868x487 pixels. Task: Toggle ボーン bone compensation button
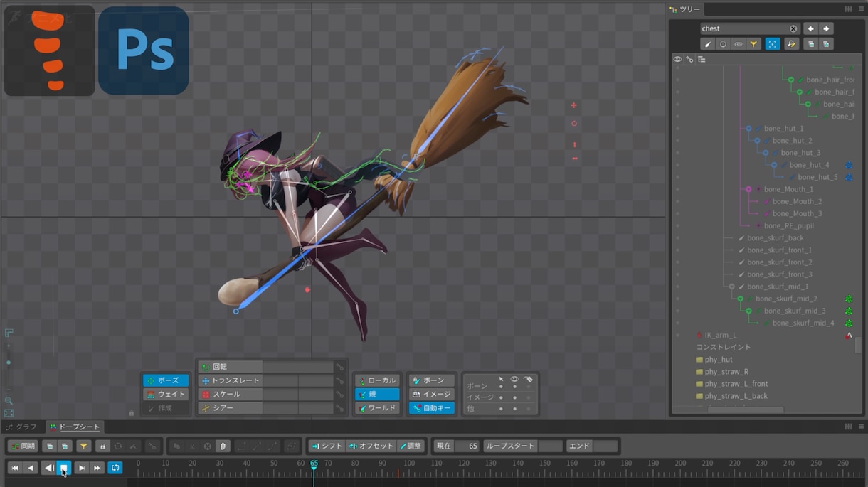click(x=431, y=380)
